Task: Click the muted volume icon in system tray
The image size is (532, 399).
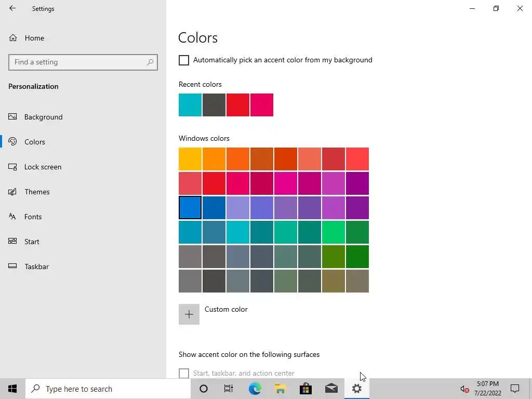Action: pos(464,389)
